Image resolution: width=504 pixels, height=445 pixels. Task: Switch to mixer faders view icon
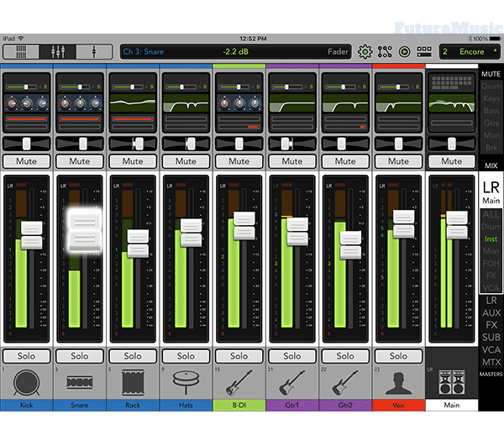[58, 52]
